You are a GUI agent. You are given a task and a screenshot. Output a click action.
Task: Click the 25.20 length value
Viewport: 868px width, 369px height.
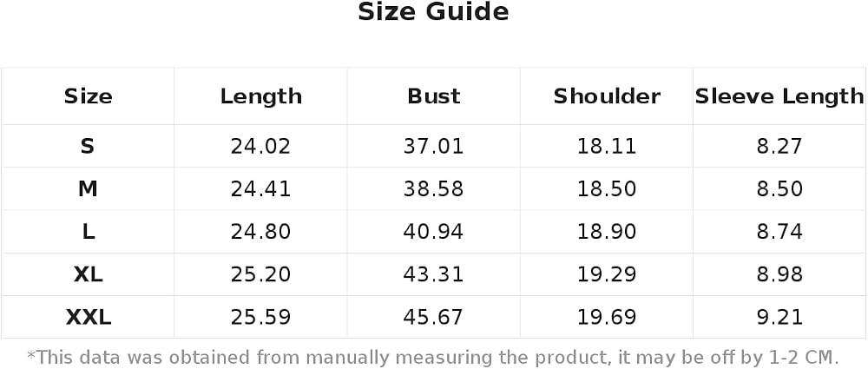pyautogui.click(x=260, y=274)
